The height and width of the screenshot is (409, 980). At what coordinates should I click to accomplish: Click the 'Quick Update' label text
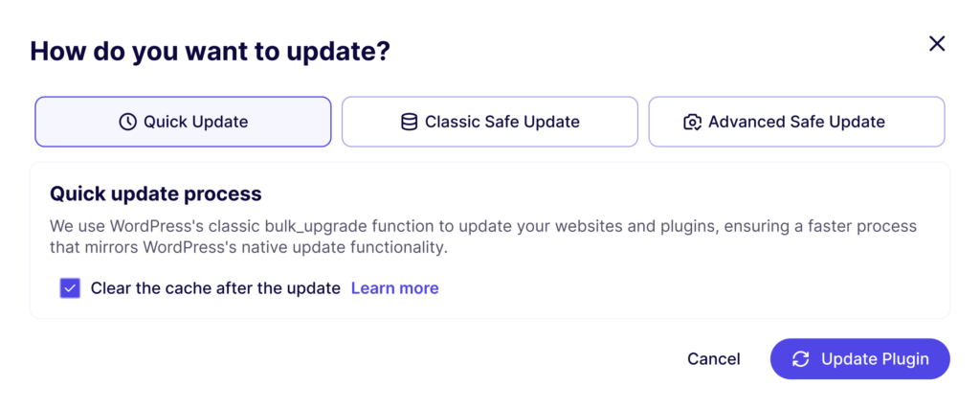pyautogui.click(x=195, y=122)
